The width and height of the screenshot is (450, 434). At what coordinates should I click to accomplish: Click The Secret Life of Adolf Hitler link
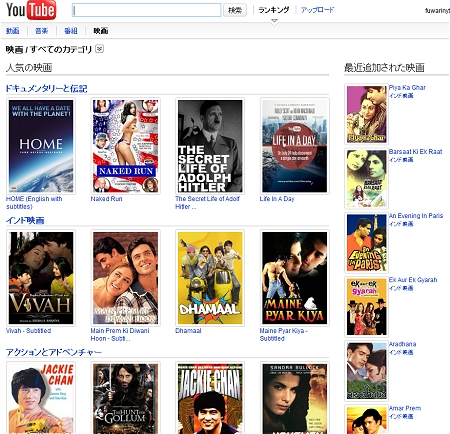(207, 203)
